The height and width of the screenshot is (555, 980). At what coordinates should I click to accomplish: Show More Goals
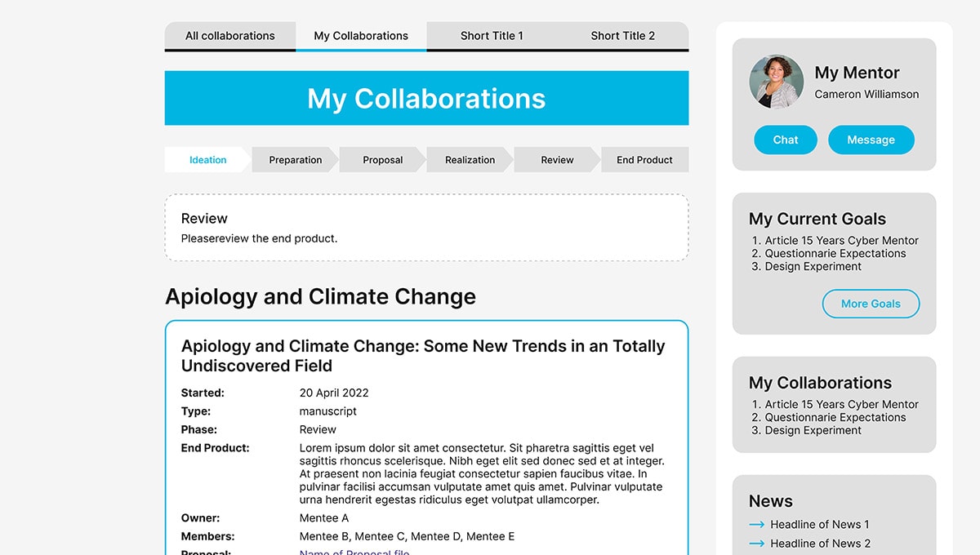point(871,304)
